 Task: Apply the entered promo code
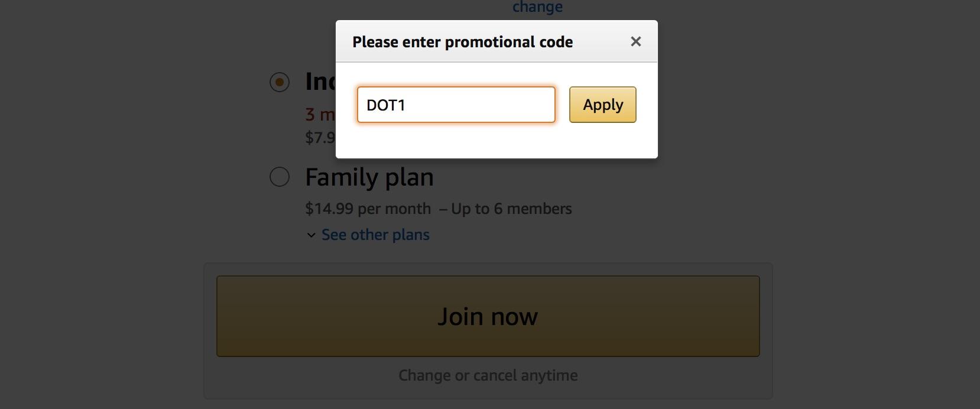[602, 105]
